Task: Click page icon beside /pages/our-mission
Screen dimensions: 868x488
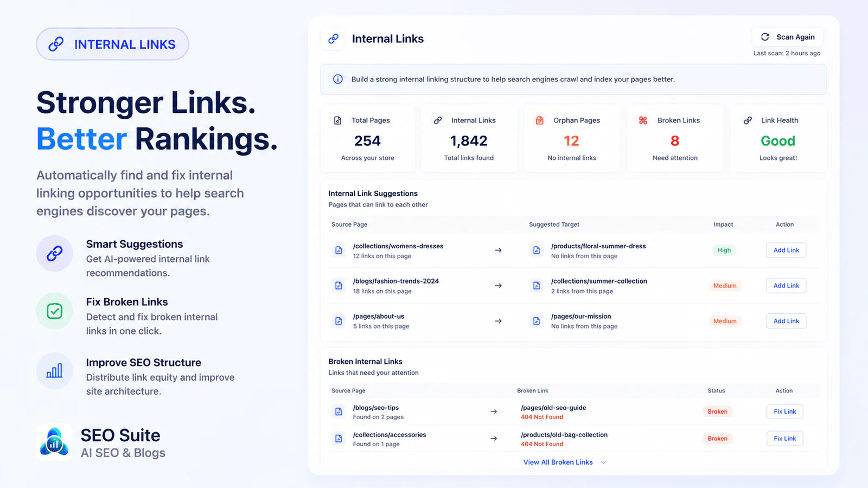Action: tap(537, 321)
